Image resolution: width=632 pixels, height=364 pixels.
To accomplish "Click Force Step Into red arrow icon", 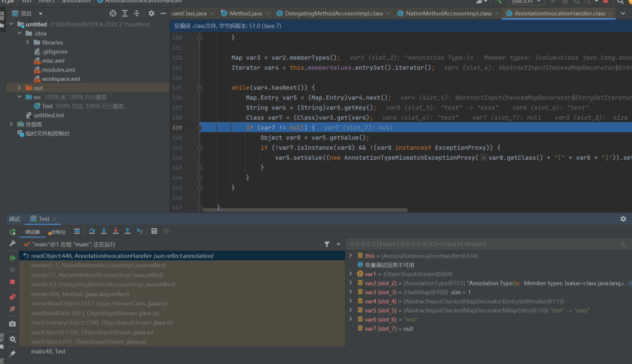I will point(116,231).
